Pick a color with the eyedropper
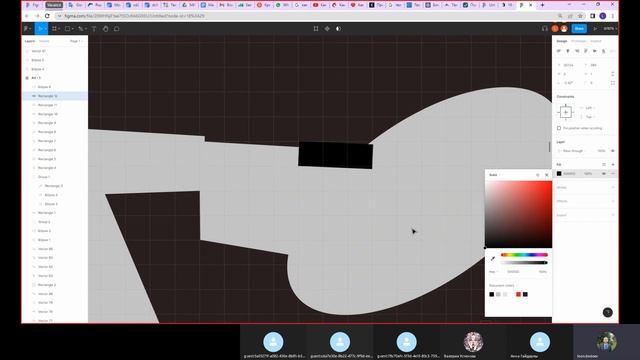 pyautogui.click(x=493, y=258)
